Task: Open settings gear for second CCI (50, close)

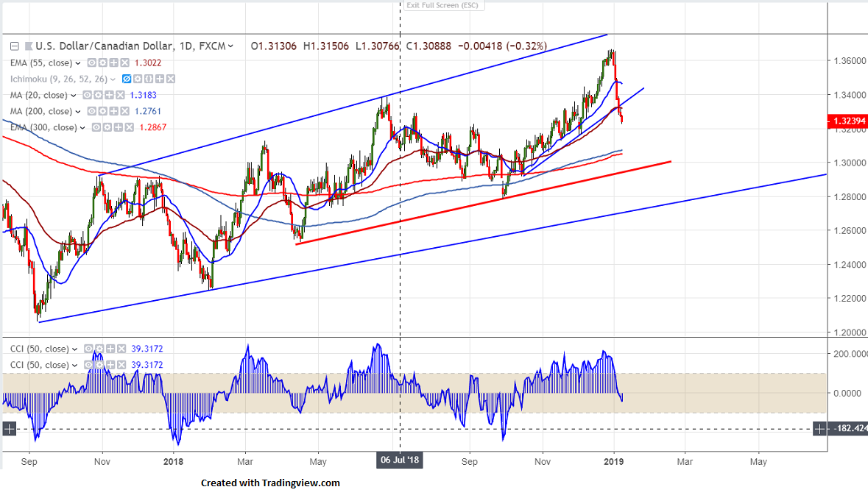Action: point(99,365)
